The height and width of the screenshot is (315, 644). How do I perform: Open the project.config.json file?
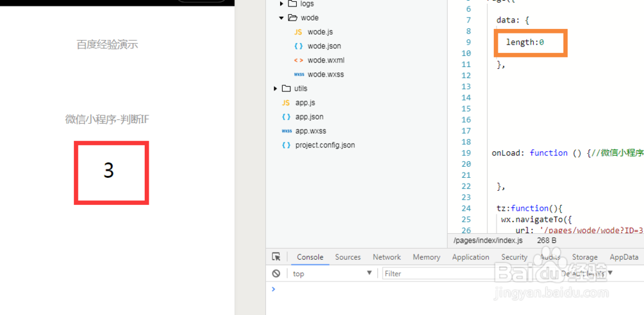click(x=325, y=145)
